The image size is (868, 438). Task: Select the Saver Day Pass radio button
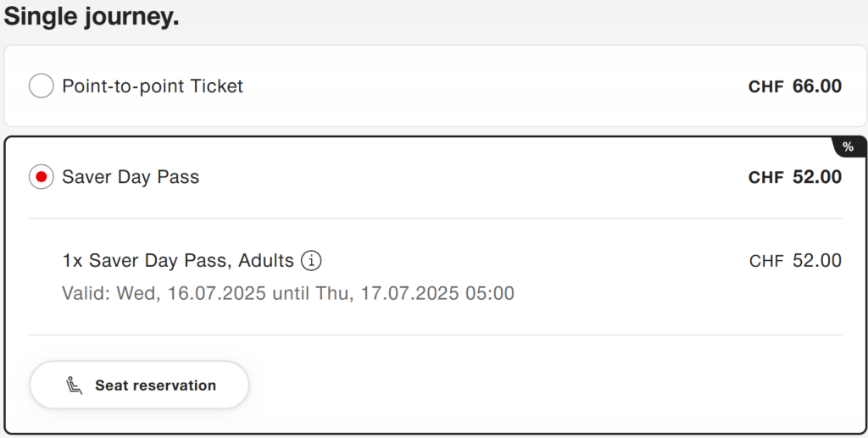[x=41, y=177]
